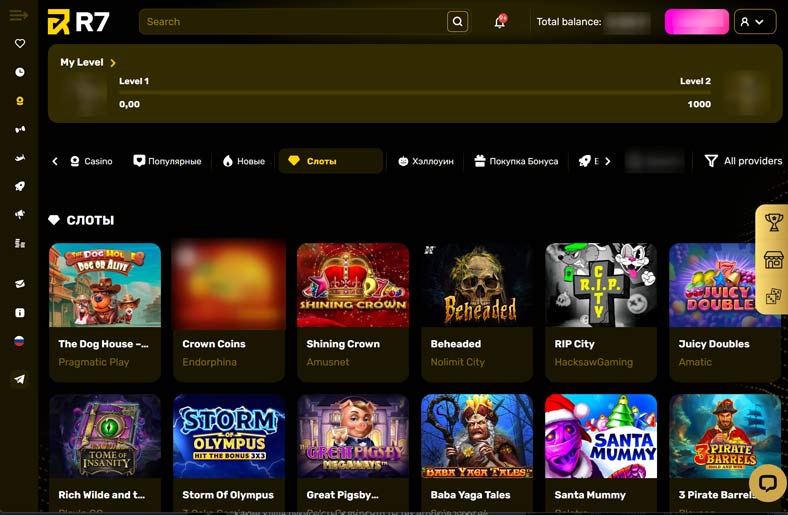Open the All providers filter
Image resolution: width=788 pixels, height=515 pixels.
pos(743,161)
